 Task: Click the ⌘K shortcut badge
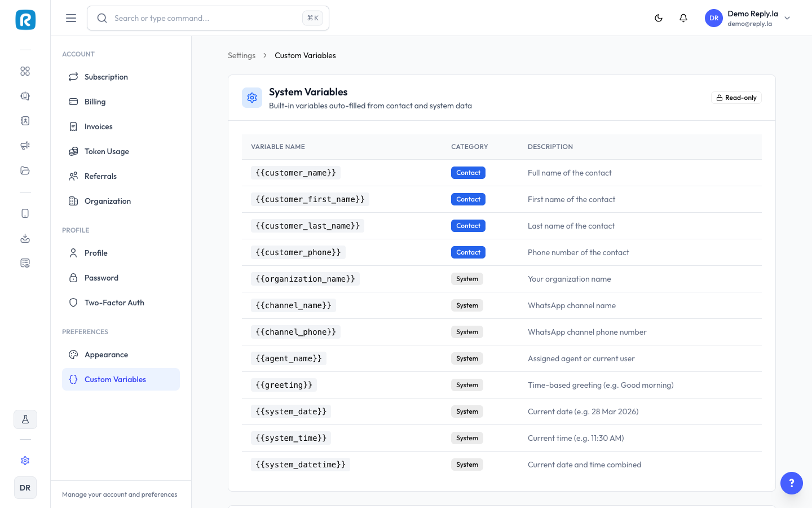click(313, 18)
